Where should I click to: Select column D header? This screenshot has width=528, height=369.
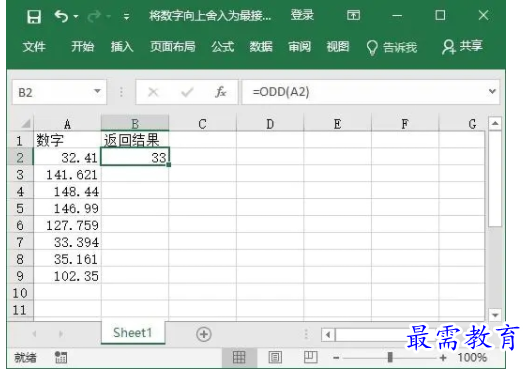click(x=270, y=124)
